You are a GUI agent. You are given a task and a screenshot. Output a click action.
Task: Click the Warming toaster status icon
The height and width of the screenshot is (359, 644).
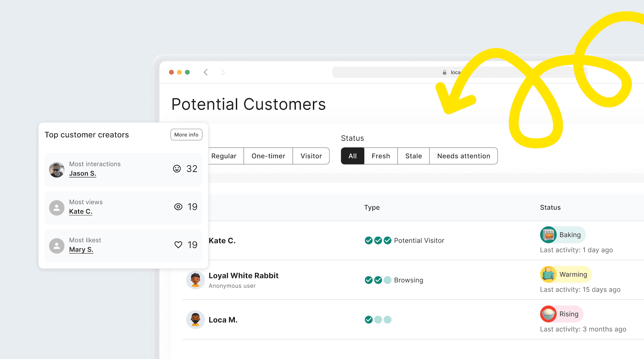click(548, 274)
